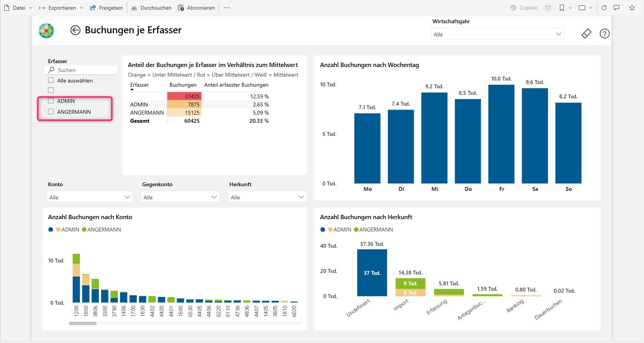Click the 37 Tsd. Undefiniert bar
Screen dimensions: 644x343
[372, 273]
